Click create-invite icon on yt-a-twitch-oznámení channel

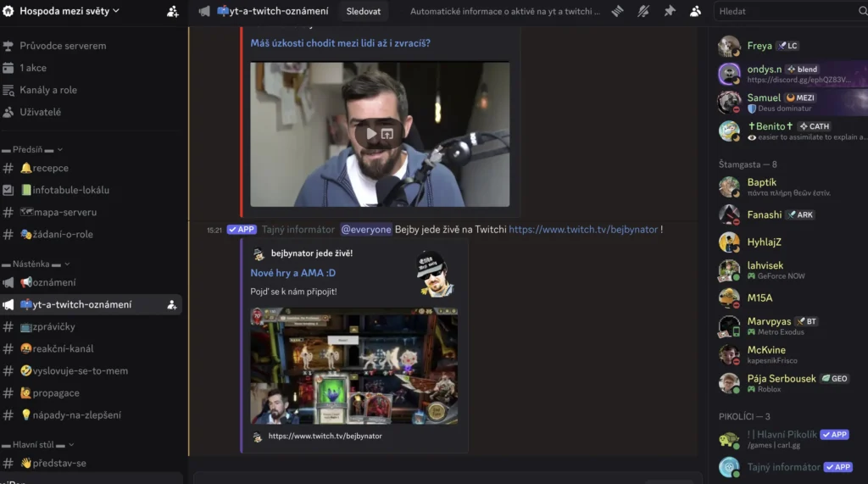point(172,304)
